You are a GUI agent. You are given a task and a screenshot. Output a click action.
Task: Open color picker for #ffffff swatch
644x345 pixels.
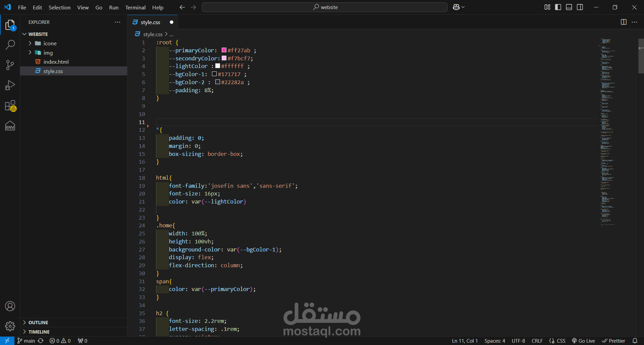pos(218,66)
